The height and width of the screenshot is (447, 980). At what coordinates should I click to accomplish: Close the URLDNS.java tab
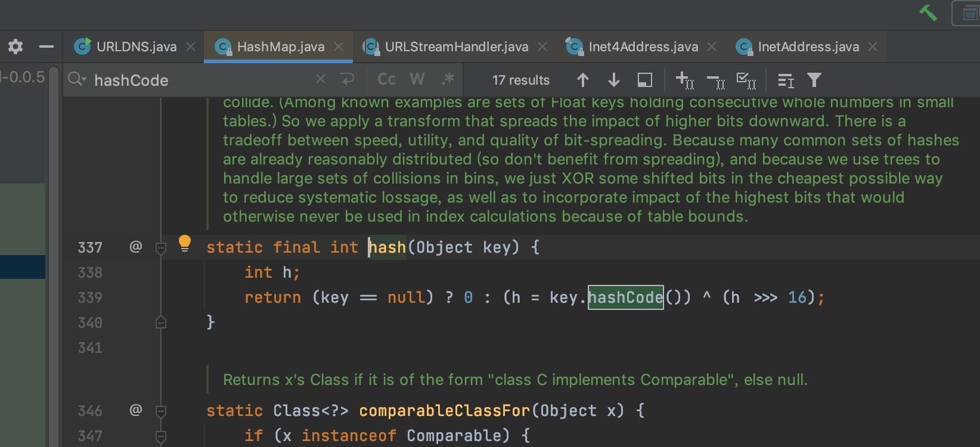click(191, 46)
